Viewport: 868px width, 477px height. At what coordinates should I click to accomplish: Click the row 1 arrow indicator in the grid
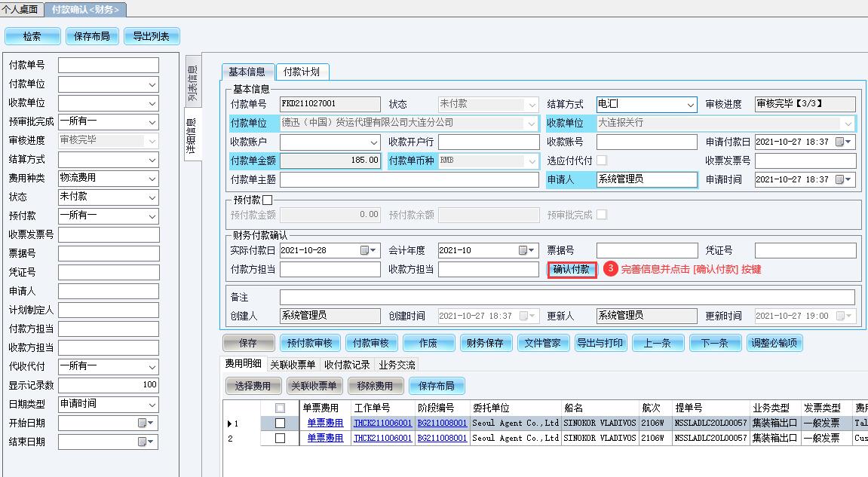230,423
